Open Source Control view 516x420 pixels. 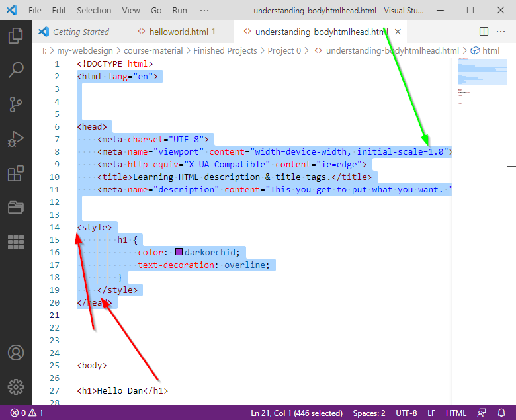coord(15,105)
